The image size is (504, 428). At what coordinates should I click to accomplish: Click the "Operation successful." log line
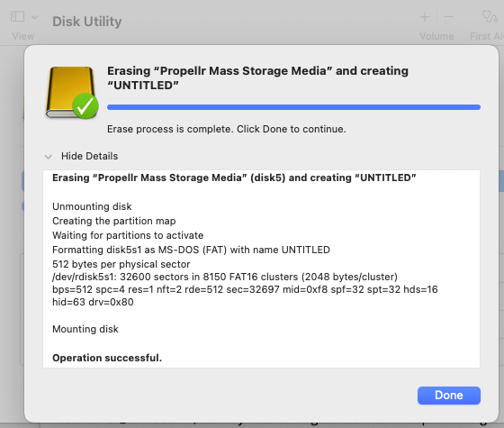[107, 358]
